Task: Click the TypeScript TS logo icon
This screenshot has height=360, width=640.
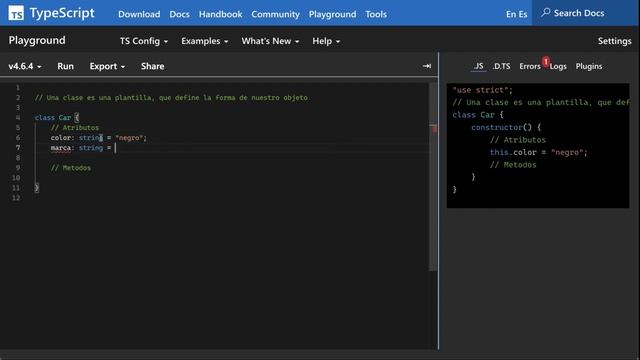Action: (16, 13)
